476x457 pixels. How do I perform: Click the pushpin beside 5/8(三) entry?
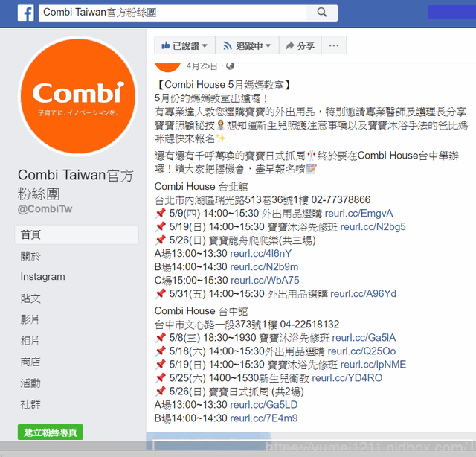click(161, 338)
